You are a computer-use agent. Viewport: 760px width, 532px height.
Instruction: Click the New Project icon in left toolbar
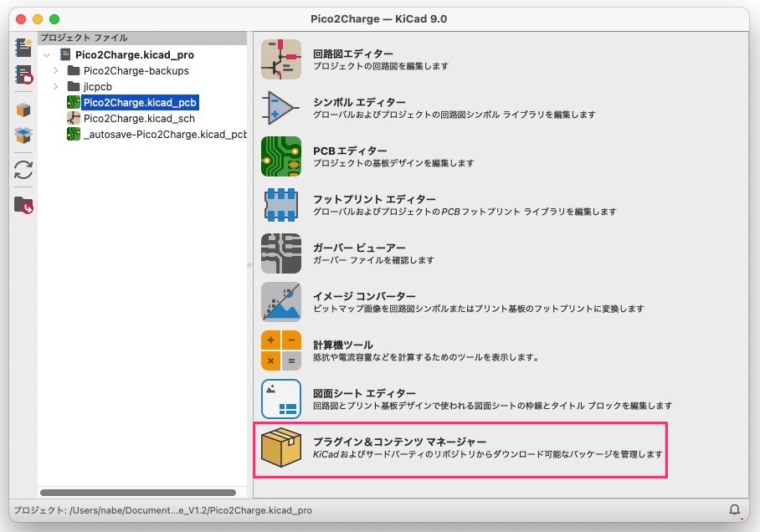pos(23,48)
